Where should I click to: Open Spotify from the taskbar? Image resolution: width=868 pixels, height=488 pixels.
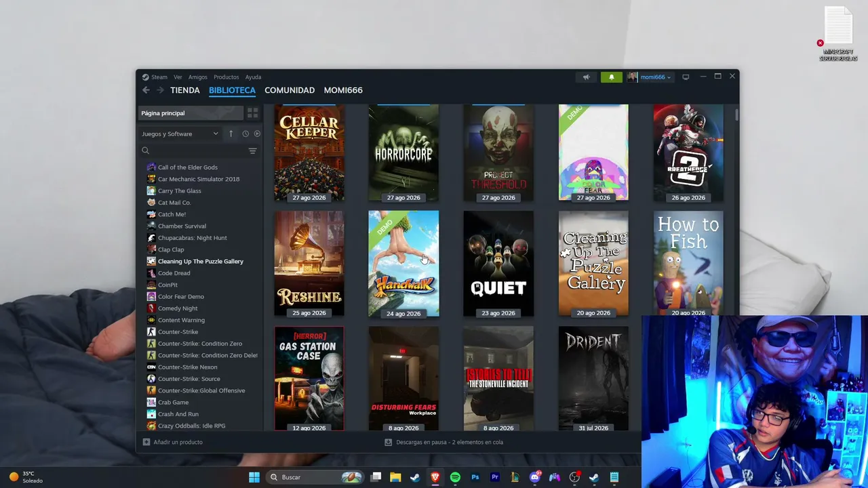point(455,477)
